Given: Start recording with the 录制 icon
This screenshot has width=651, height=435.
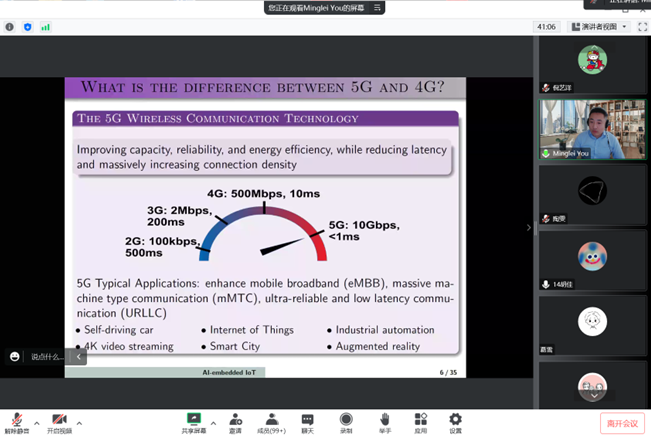Looking at the screenshot, I should 346,420.
